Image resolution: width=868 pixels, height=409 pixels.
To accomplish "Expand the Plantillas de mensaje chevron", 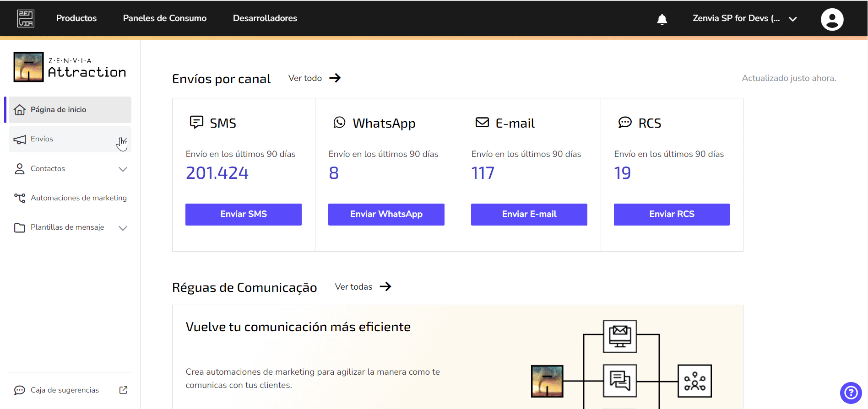I will click(123, 228).
